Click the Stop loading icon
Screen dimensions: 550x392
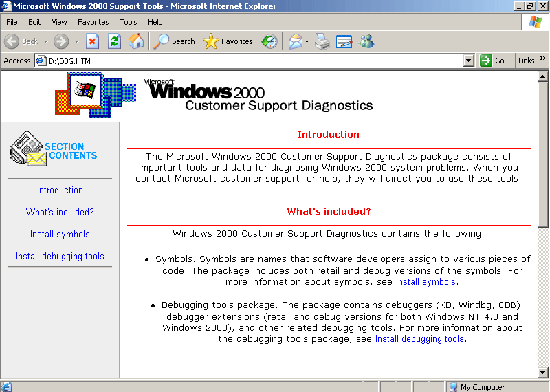coord(92,41)
